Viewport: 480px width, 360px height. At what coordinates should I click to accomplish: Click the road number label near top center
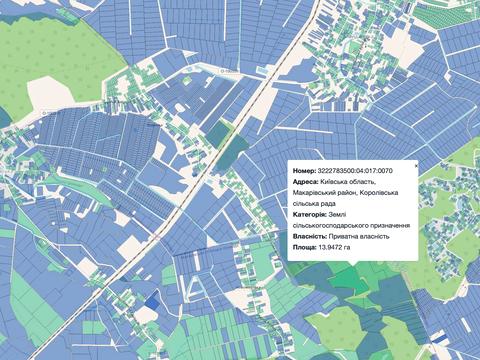228,71
